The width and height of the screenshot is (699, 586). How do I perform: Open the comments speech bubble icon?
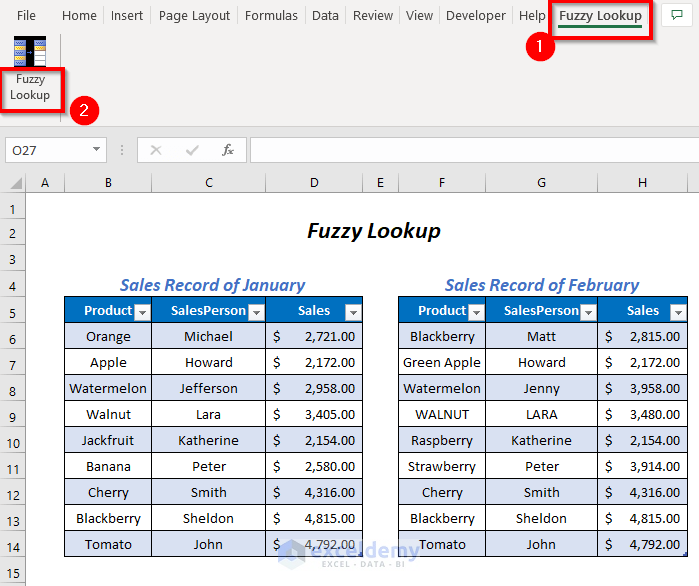[677, 16]
